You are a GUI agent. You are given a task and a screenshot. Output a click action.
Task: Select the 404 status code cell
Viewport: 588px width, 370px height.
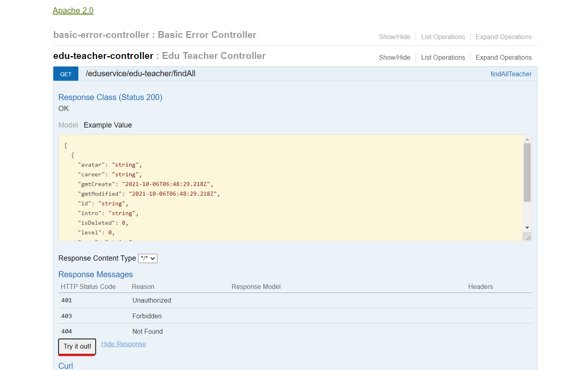(x=67, y=331)
